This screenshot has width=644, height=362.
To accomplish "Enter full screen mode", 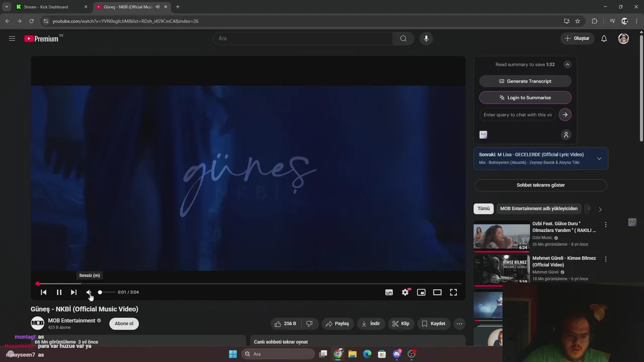I will point(453,292).
